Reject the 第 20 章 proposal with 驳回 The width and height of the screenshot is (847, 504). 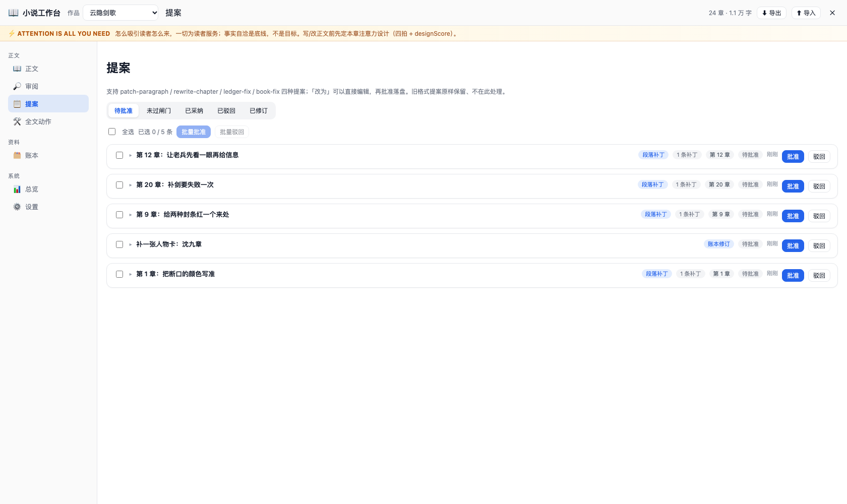[x=819, y=186]
